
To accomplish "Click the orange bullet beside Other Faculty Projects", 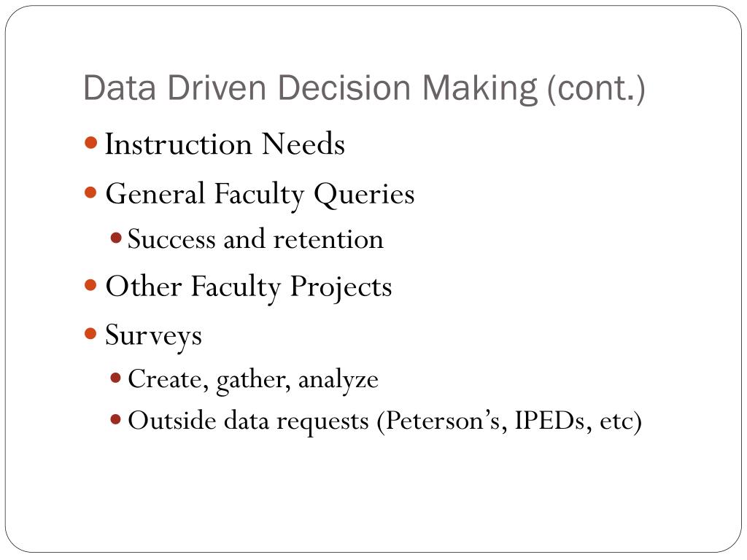I will click(x=90, y=285).
